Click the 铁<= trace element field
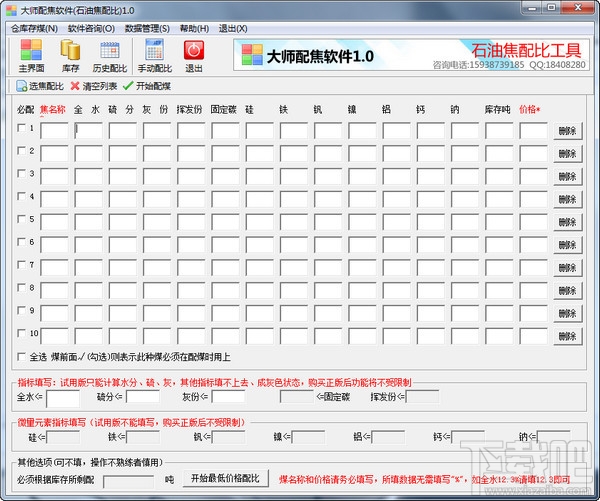The height and width of the screenshot is (501, 600). (x=143, y=437)
